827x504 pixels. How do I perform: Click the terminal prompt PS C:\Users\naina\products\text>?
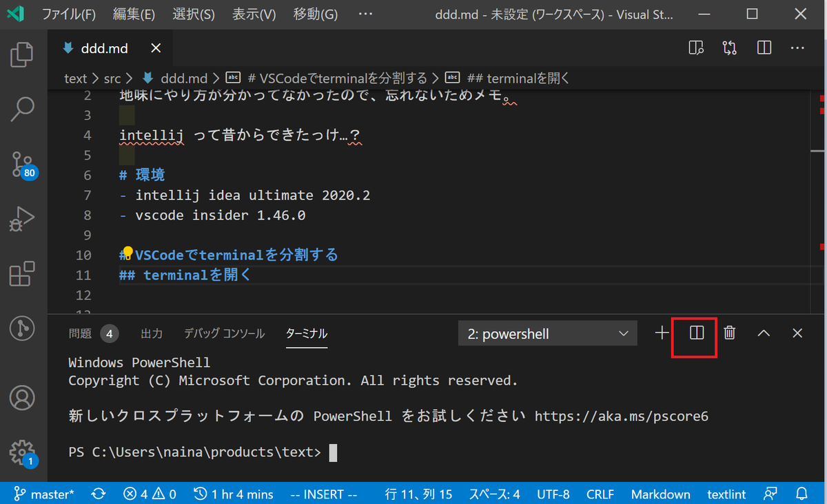(x=195, y=452)
